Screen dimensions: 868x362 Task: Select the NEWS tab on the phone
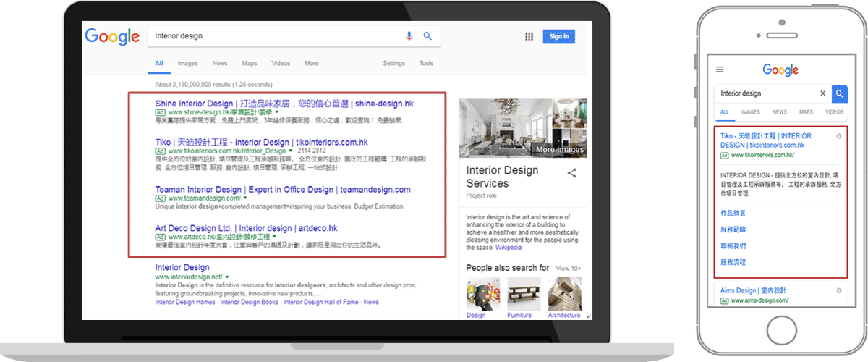tap(780, 112)
